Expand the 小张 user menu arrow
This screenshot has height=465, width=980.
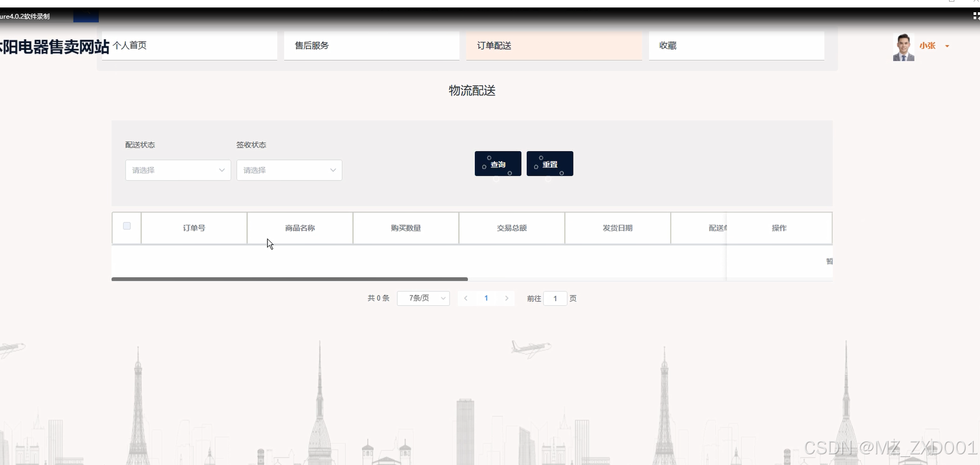pyautogui.click(x=947, y=46)
